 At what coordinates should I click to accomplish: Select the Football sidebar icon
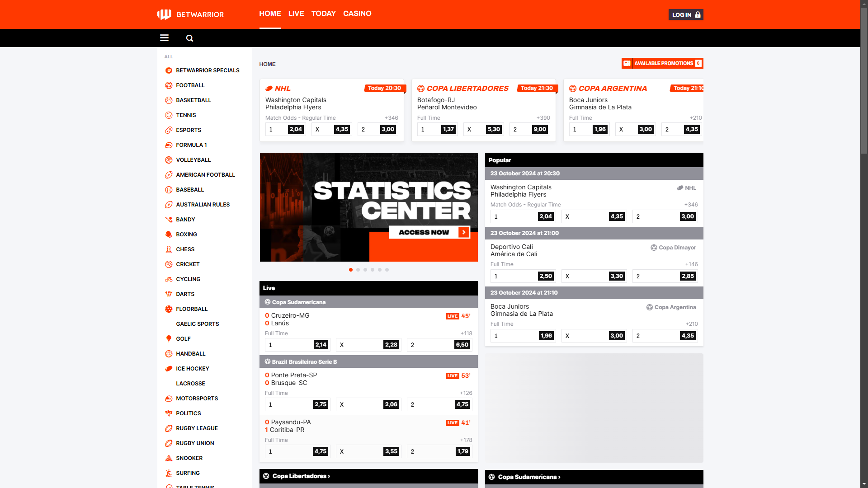[169, 85]
